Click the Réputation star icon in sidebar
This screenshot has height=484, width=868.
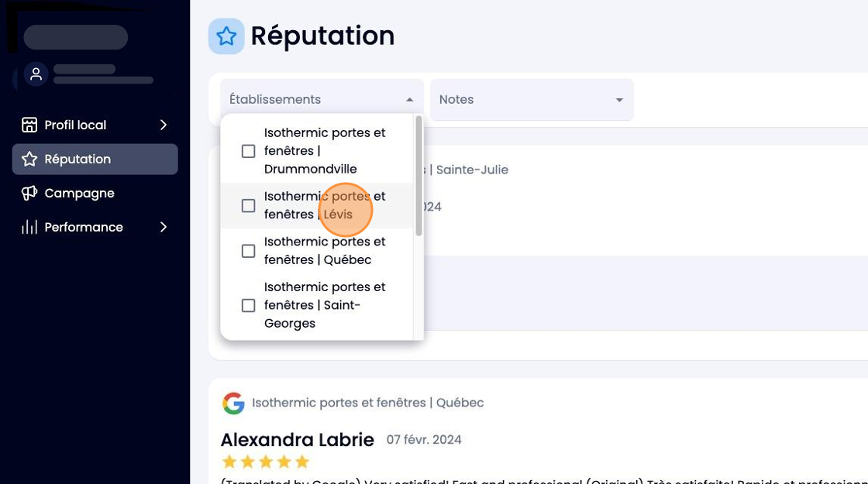(x=29, y=160)
